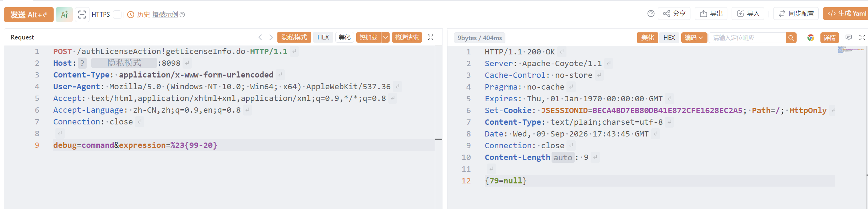The image size is (868, 209).
Task: Focus the response search input field
Action: 748,38
